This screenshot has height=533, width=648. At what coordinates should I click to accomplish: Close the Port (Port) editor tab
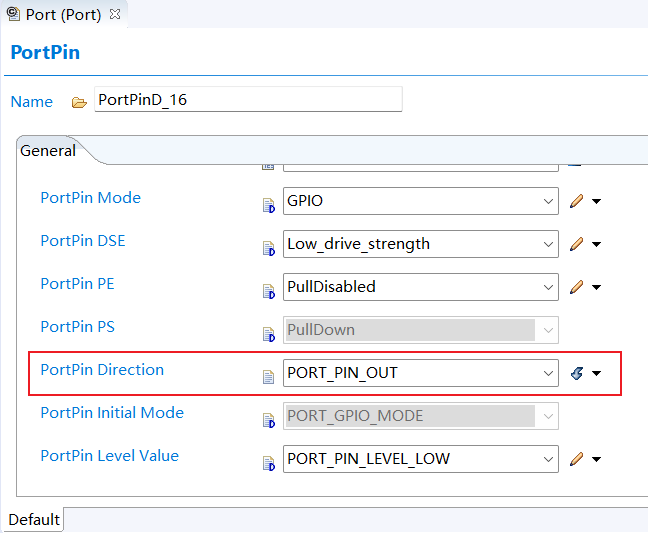(x=115, y=14)
